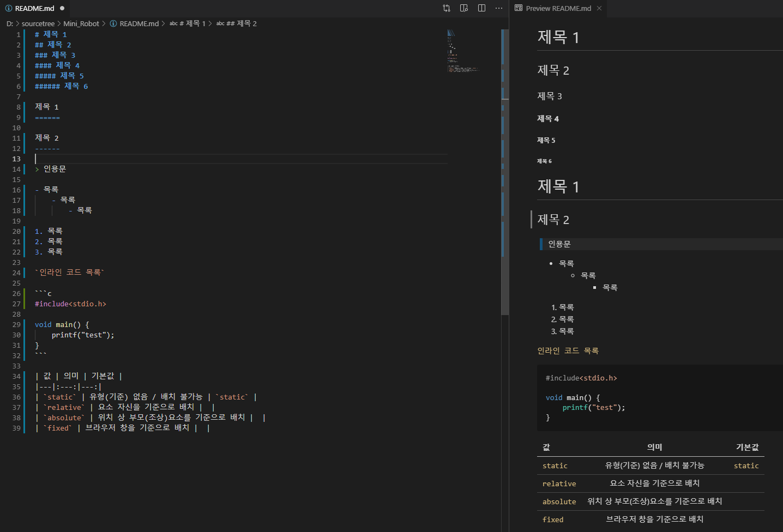Open the source control changes icon
This screenshot has height=532, width=783.
(x=447, y=8)
